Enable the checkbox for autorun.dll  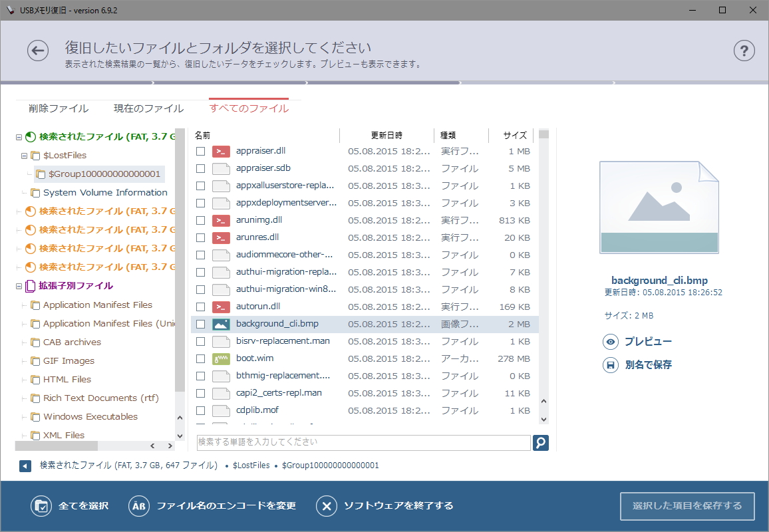(200, 307)
